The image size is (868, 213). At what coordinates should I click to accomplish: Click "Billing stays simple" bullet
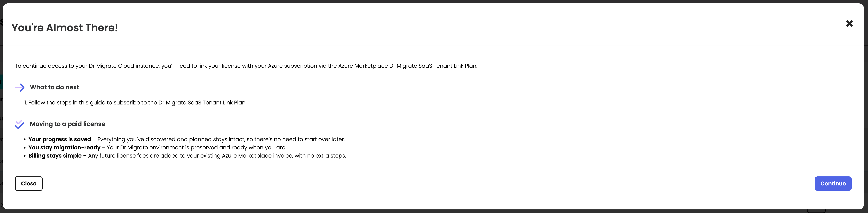[x=187, y=156]
